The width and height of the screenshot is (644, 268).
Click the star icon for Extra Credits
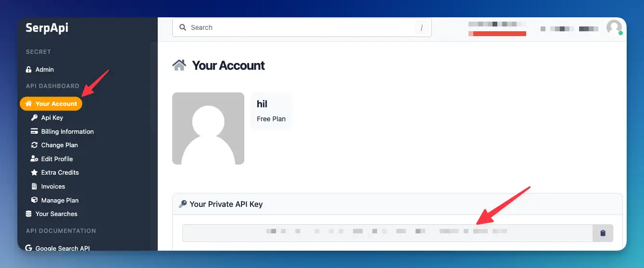tap(34, 172)
